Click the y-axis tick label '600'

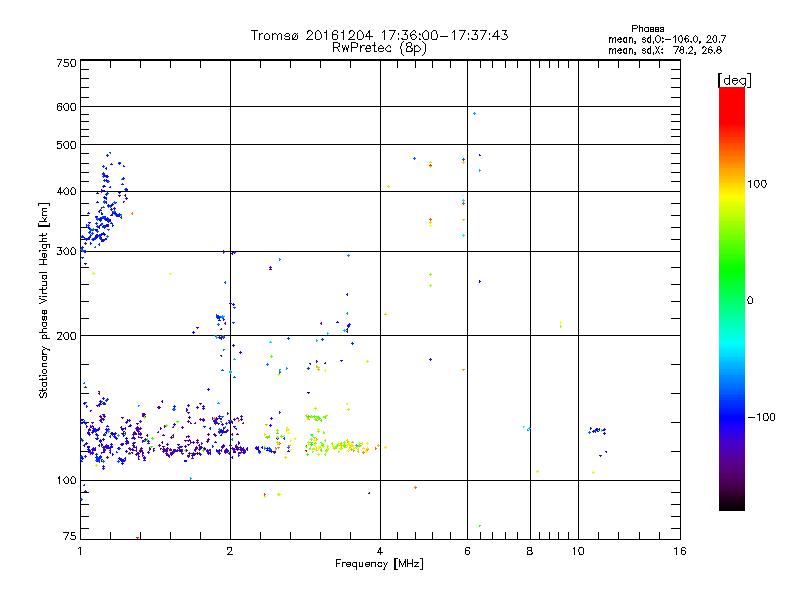[66, 107]
